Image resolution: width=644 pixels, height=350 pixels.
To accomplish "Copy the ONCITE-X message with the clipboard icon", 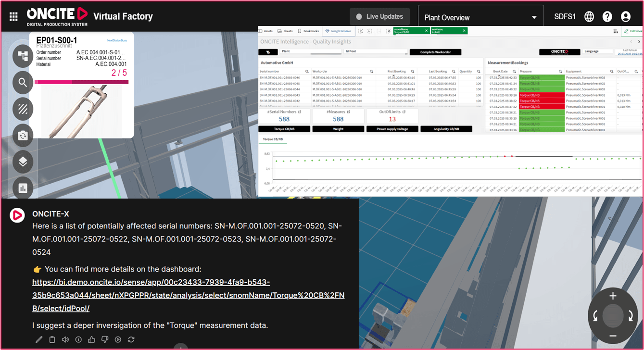I will click(x=52, y=340).
